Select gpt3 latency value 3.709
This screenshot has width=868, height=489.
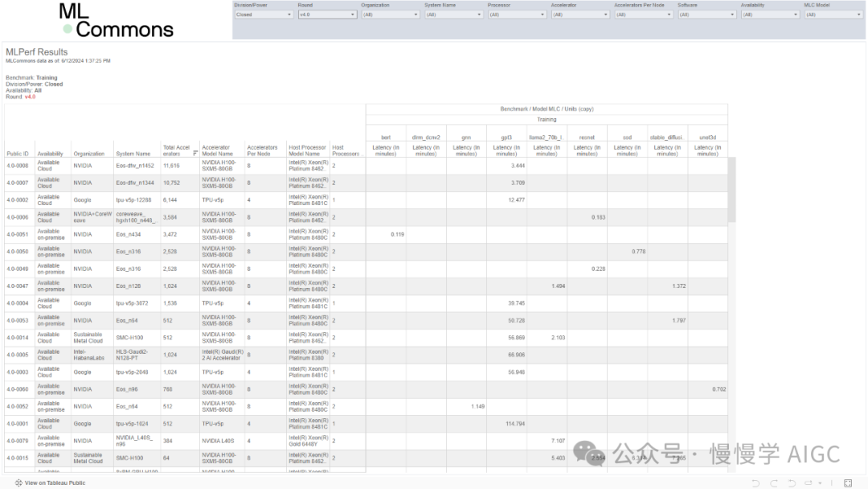point(518,183)
